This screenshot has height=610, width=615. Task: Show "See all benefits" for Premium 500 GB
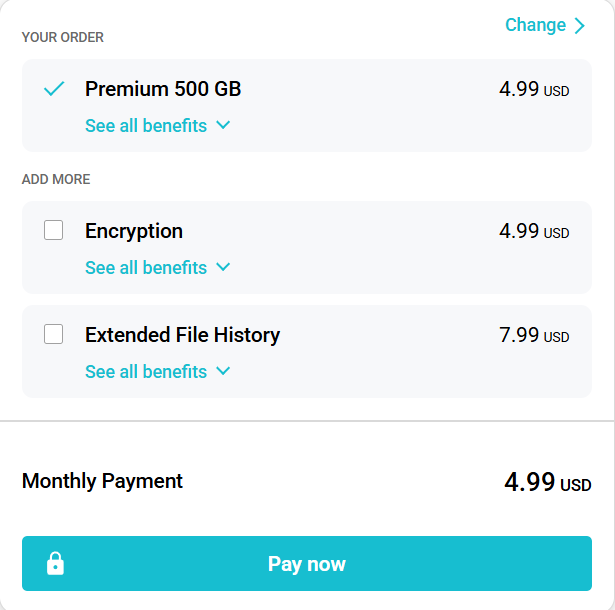[x=146, y=126]
